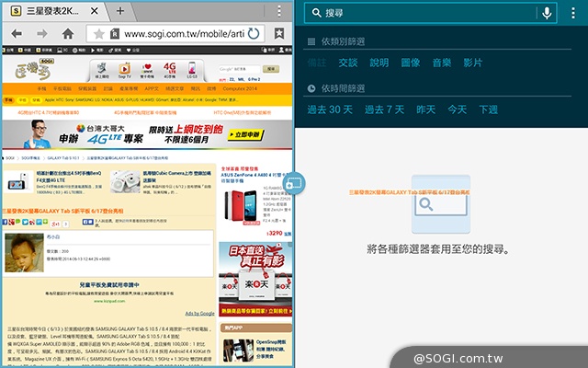This screenshot has width=588, height=368.
Task: Filter search by 圖像 category
Action: (x=410, y=63)
